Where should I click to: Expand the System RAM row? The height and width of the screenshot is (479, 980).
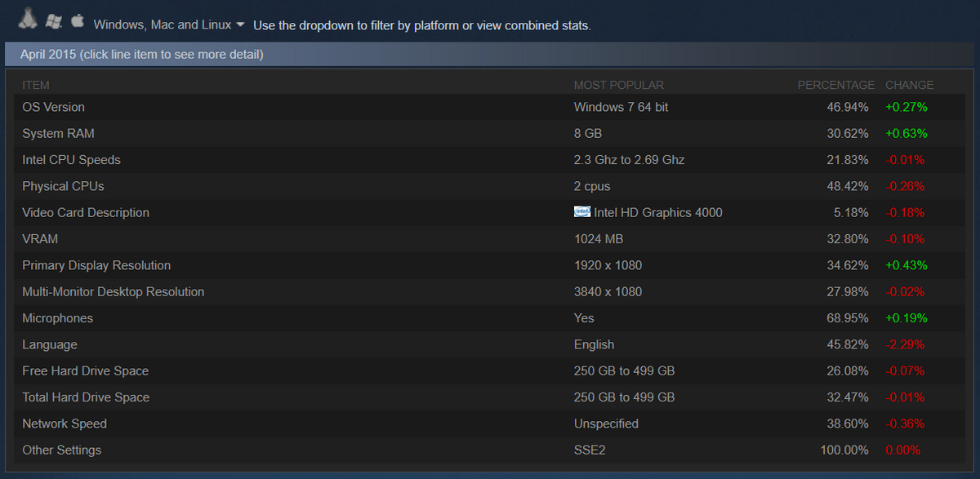click(490, 133)
